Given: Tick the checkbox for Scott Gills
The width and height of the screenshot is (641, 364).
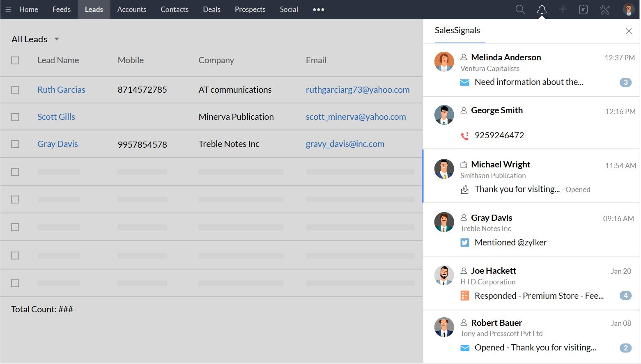Looking at the screenshot, I should [x=15, y=117].
